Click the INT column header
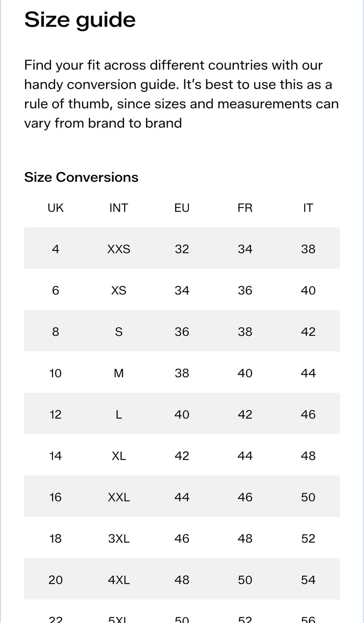 [119, 208]
